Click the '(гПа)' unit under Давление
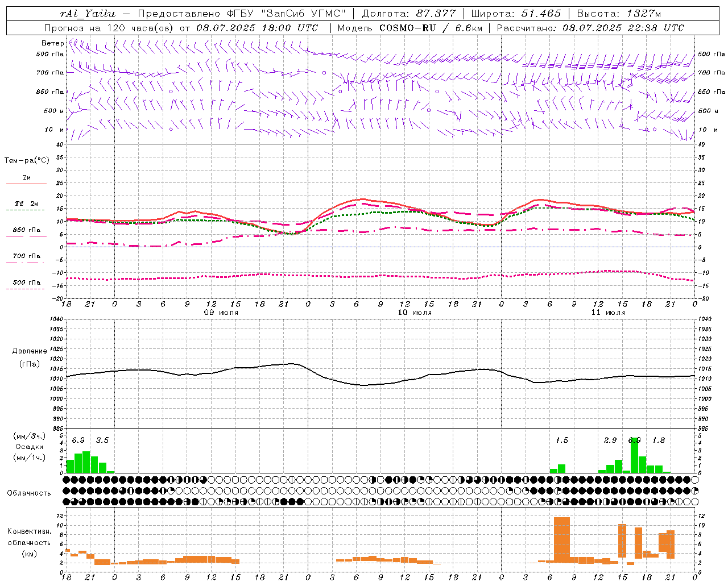Image resolution: width=728 pixels, height=582 pixels. pos(30,364)
